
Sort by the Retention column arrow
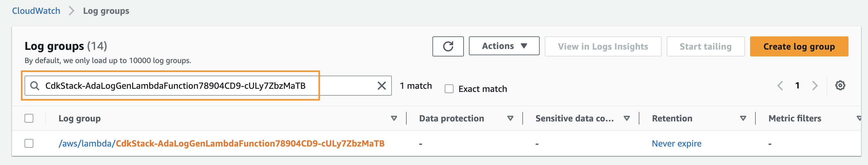(x=743, y=118)
